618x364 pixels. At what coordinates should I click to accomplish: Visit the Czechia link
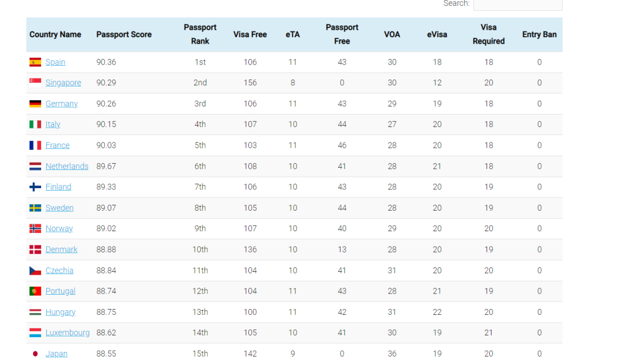(x=60, y=271)
